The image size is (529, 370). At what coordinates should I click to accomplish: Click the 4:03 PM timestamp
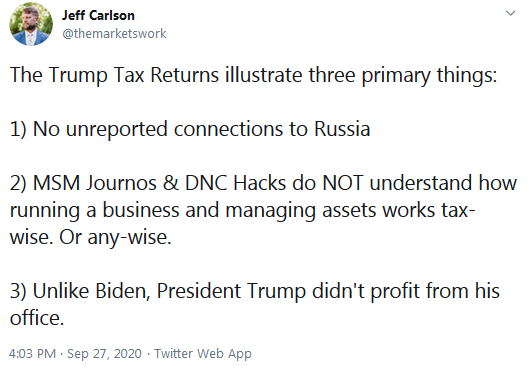[32, 353]
